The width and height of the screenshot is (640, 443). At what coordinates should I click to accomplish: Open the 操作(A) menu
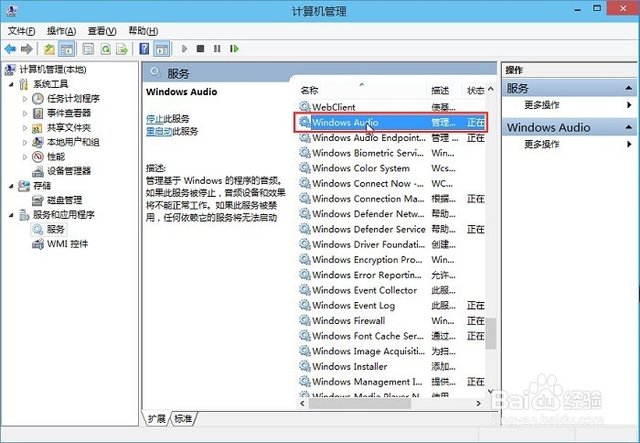(x=61, y=31)
